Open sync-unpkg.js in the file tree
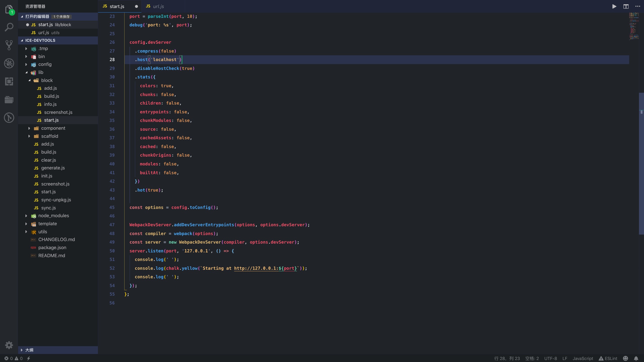Image resolution: width=644 pixels, height=362 pixels. coord(58,200)
